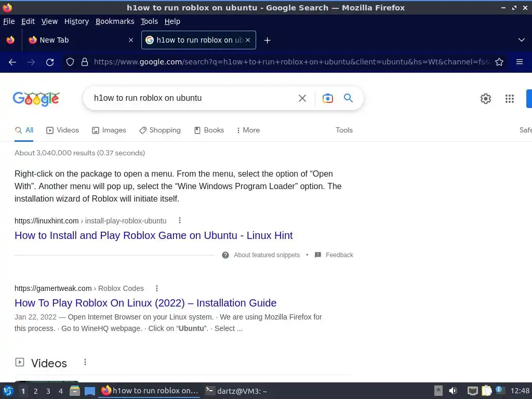Open How To Play Roblox On Linux link
This screenshot has width=532, height=399.
pyautogui.click(x=145, y=303)
